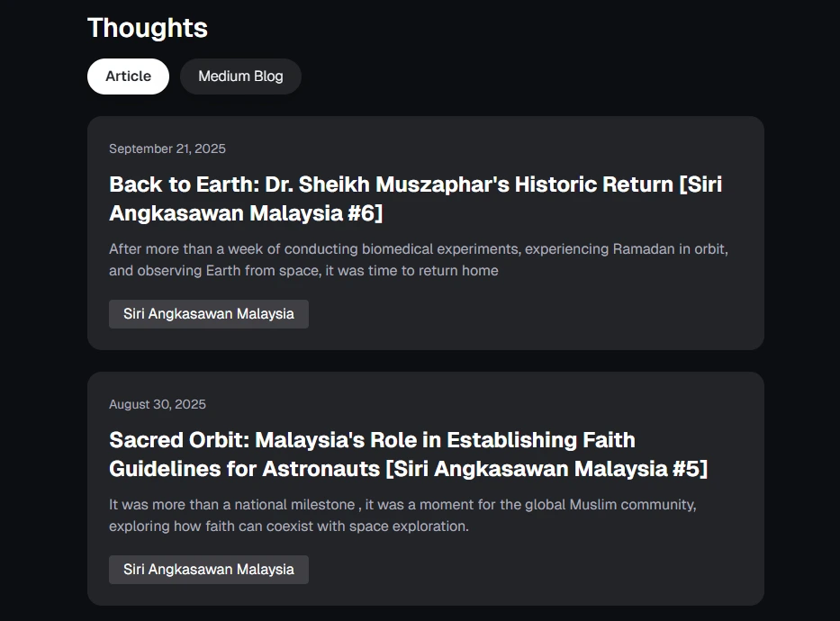Click the September 21, 2025 date

[167, 148]
